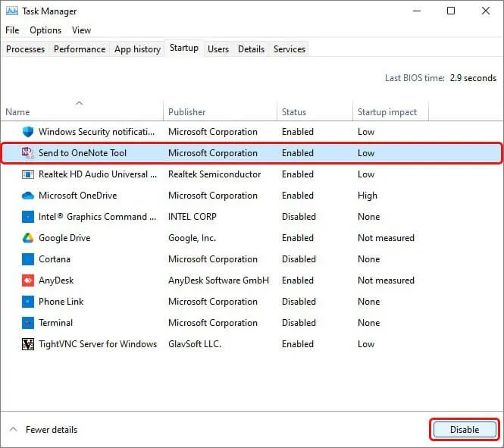Click the Send to OneNote Tool icon
This screenshot has height=448, width=504.
28,153
